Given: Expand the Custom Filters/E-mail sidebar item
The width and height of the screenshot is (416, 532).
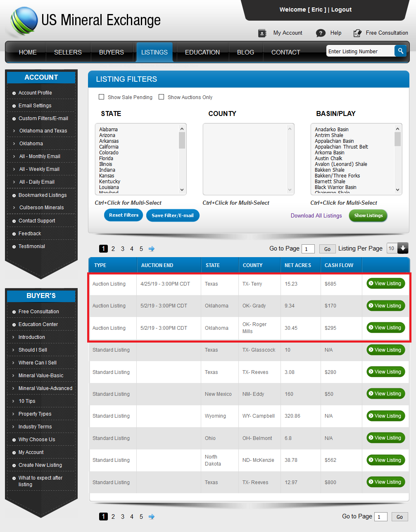Looking at the screenshot, I should pos(43,118).
